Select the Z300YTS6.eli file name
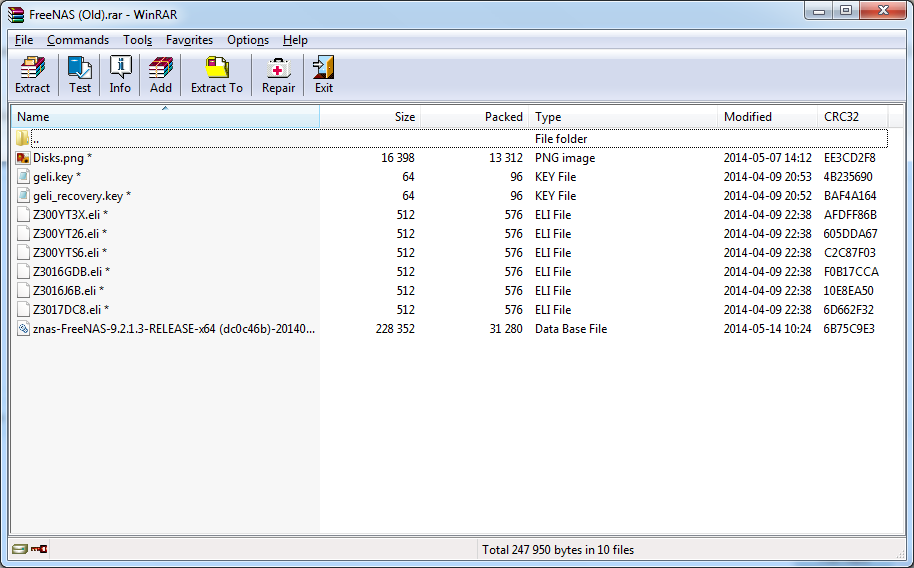The width and height of the screenshot is (914, 568). point(70,253)
